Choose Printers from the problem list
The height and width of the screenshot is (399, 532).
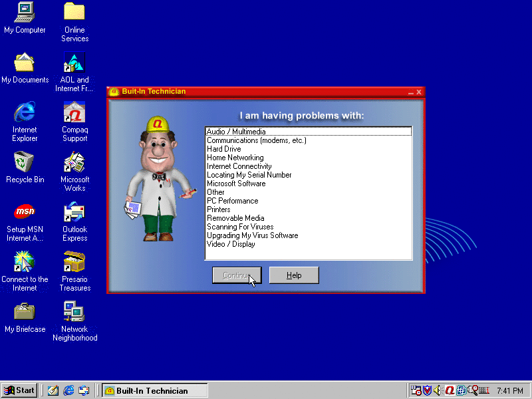[x=309, y=209]
